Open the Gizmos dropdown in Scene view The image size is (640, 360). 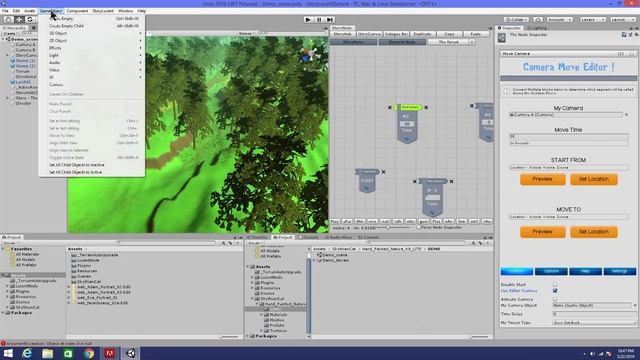[x=246, y=33]
